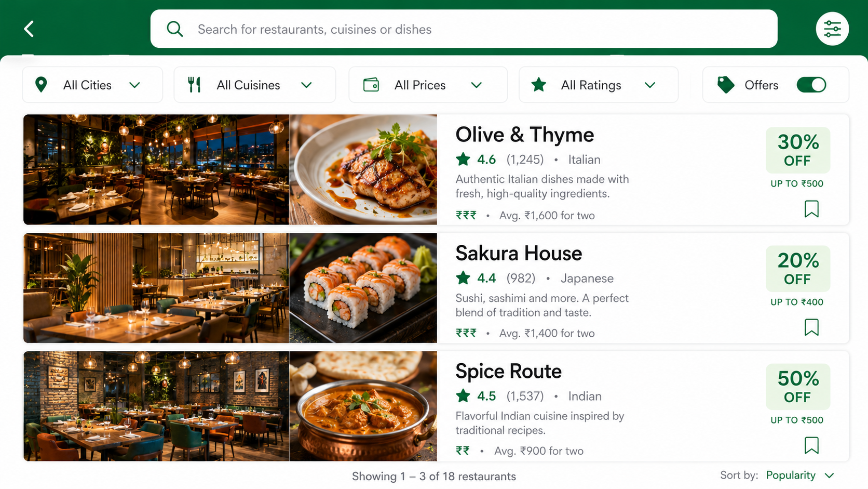
Task: Click the rating star of Spice Route
Action: pyautogui.click(x=463, y=396)
